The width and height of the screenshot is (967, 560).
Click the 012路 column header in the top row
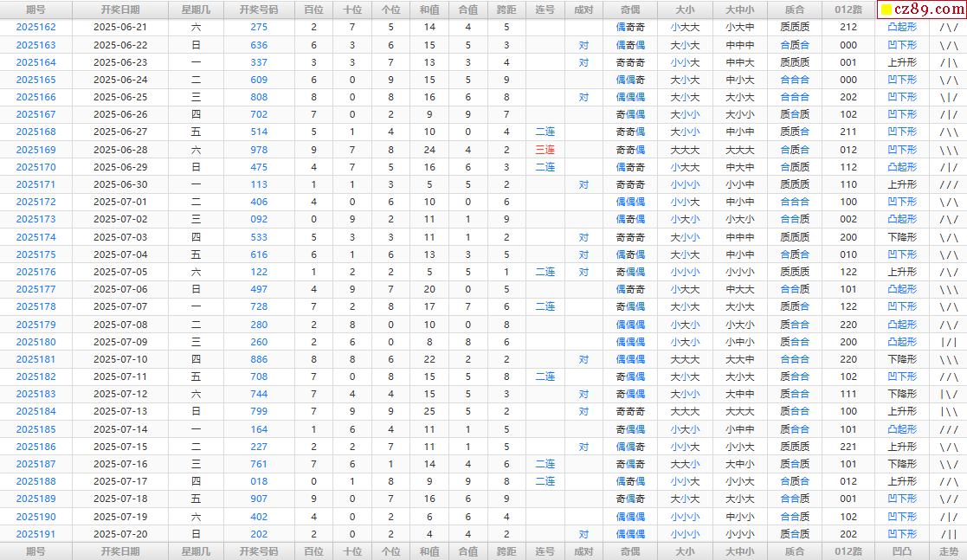848,10
